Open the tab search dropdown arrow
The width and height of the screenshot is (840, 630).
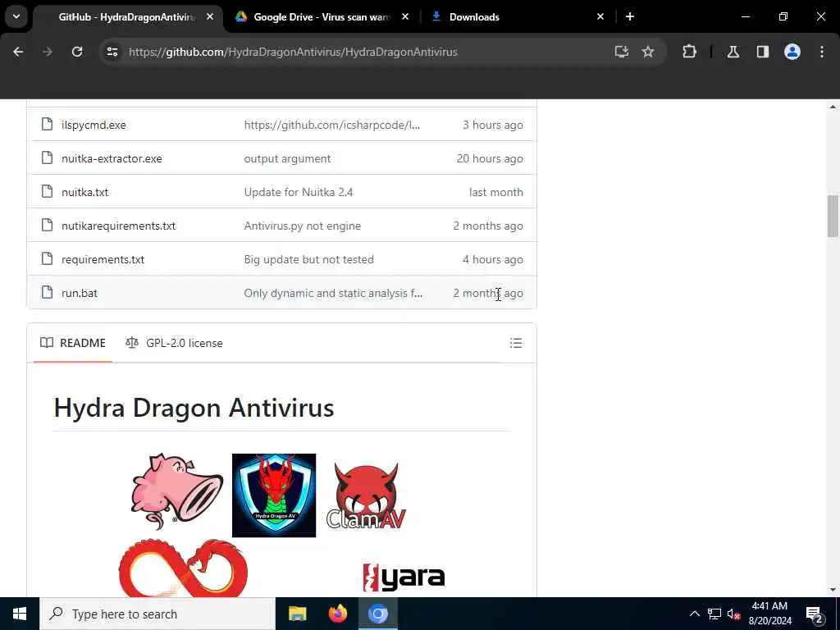16,16
